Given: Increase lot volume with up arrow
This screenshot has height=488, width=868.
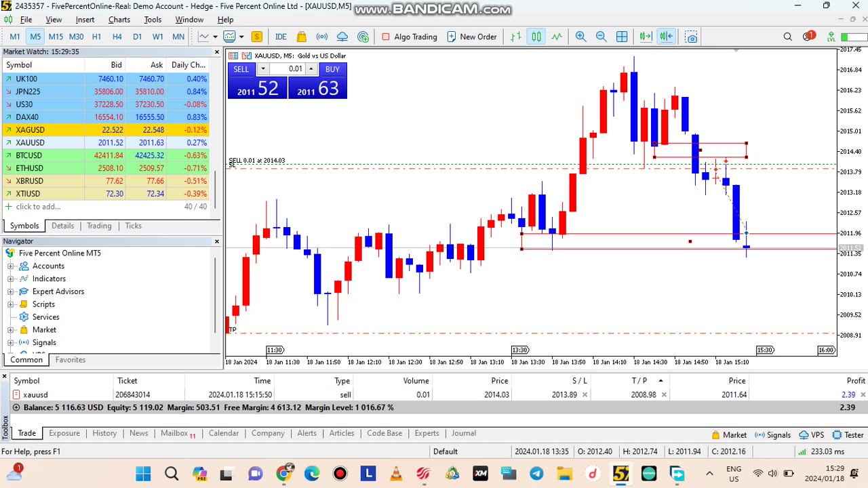Looking at the screenshot, I should (x=311, y=69).
